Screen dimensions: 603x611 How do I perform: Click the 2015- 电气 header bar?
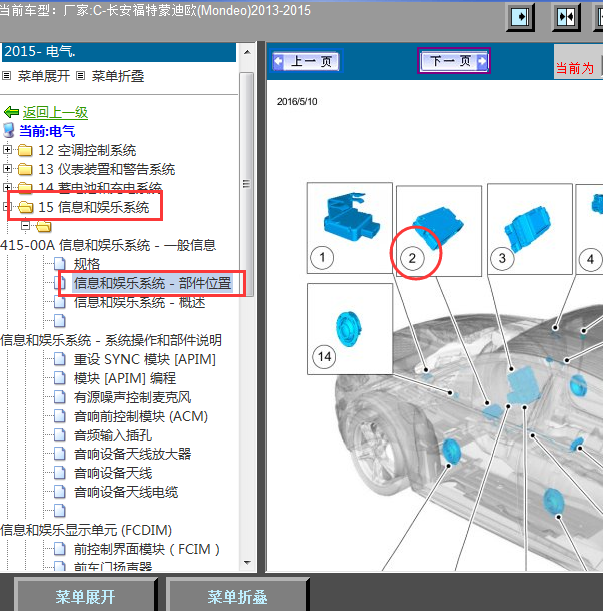[x=119, y=52]
